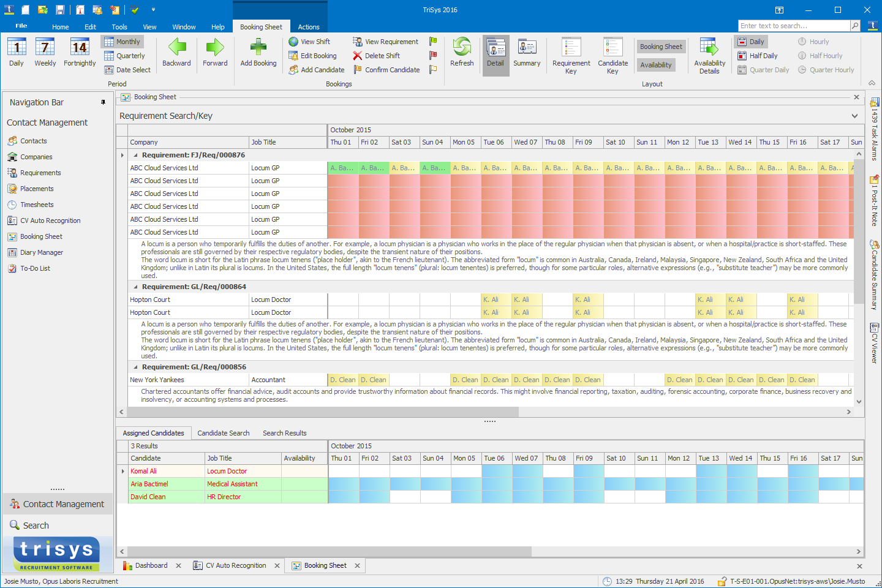Open Availability Details in ribbon
The height and width of the screenshot is (588, 882).
point(709,54)
